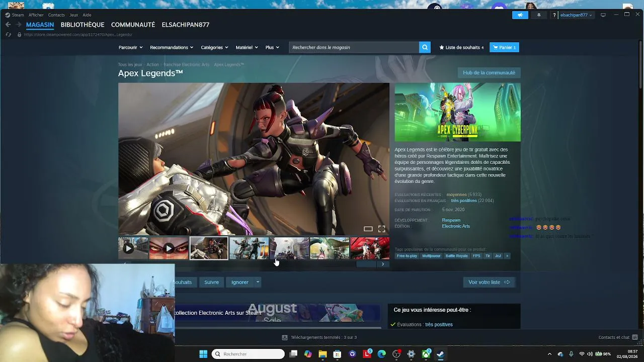Viewport: 644px width, 362px height.
Task: Click the Steam icon in the taskbar
Action: tap(440, 354)
